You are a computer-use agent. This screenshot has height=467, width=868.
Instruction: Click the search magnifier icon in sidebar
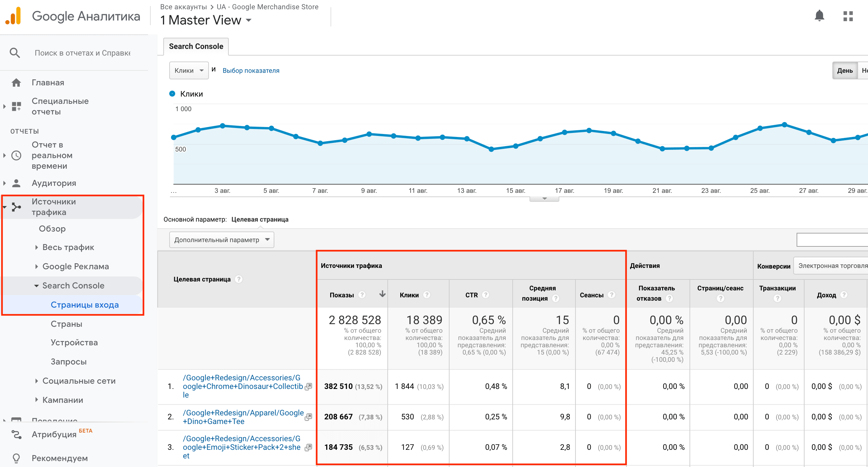coord(15,53)
